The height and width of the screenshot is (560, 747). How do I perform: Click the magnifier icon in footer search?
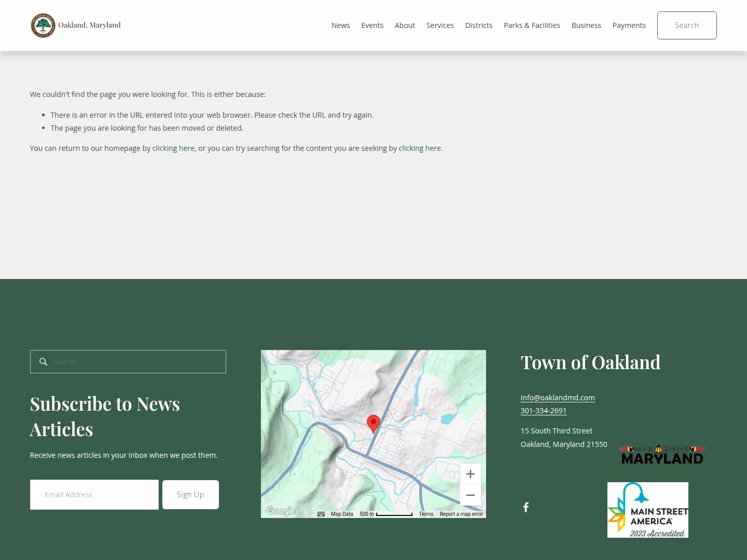44,361
